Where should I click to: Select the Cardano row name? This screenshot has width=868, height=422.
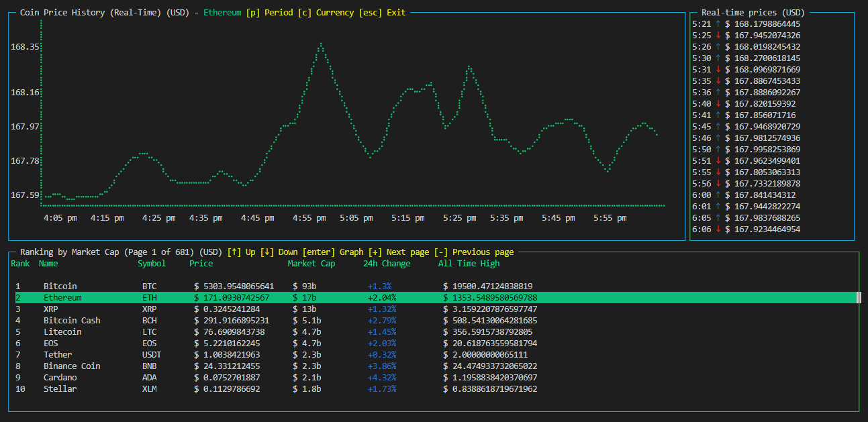pos(60,378)
